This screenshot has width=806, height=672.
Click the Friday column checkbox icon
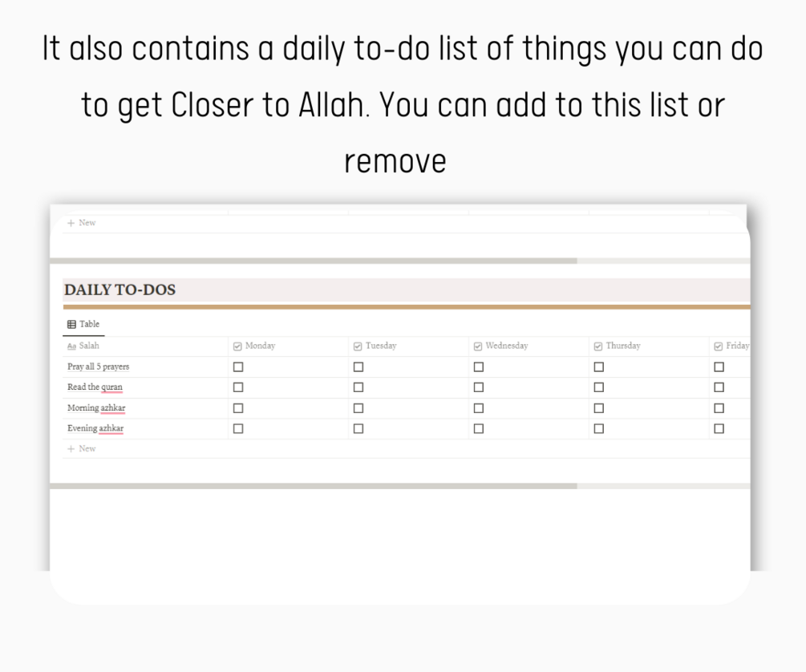click(719, 346)
